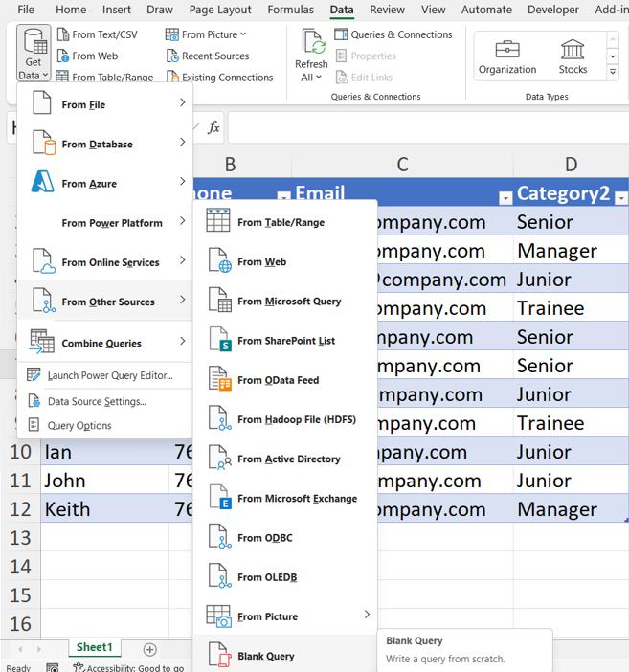Select row 13 header
Screen dimensions: 629x672
[20, 538]
